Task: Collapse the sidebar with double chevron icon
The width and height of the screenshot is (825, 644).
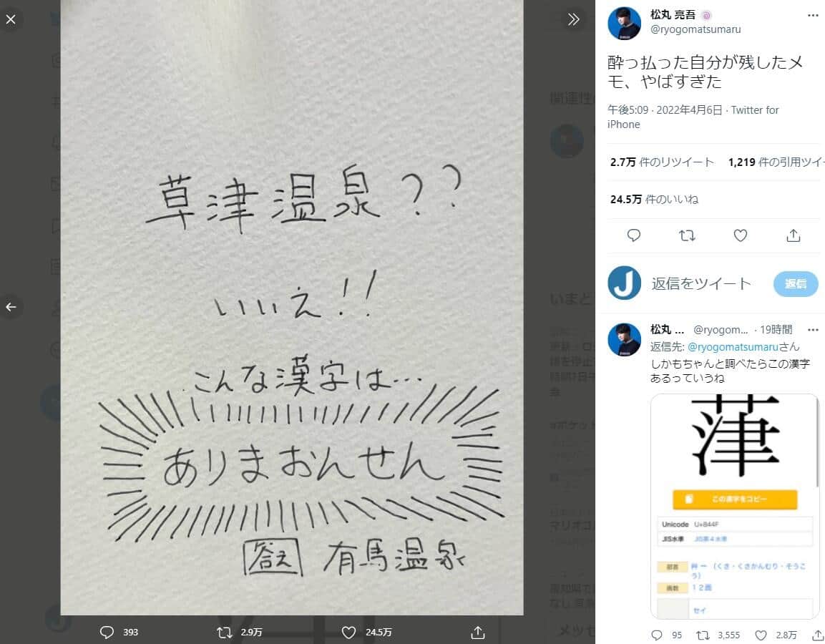Action: 574,19
